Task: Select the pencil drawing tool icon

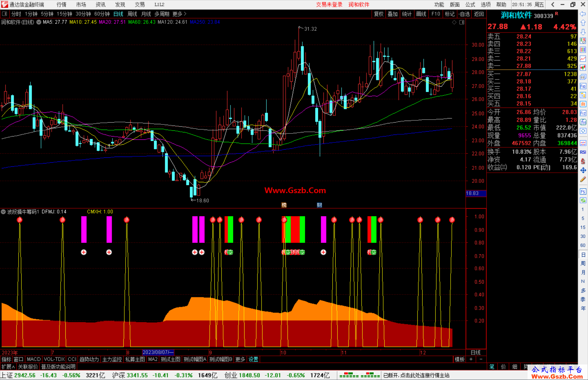Action: (583, 179)
